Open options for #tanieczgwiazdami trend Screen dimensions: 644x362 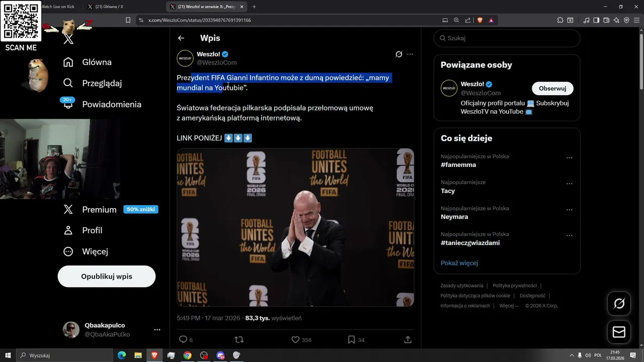click(x=570, y=235)
